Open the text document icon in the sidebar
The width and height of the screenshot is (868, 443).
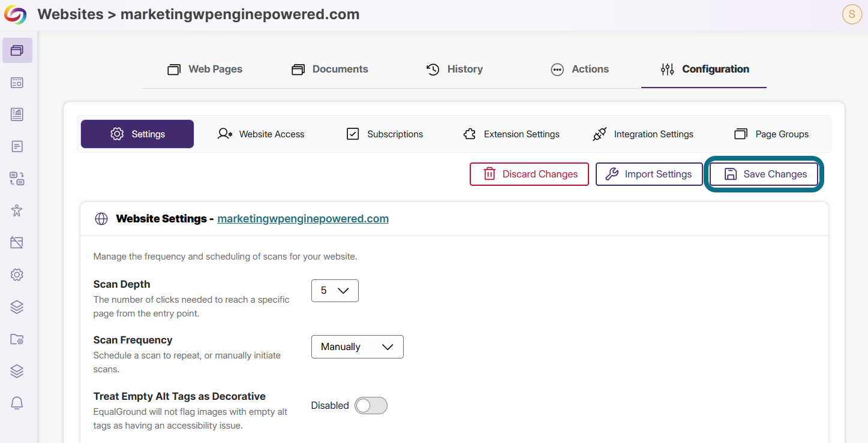(x=17, y=146)
